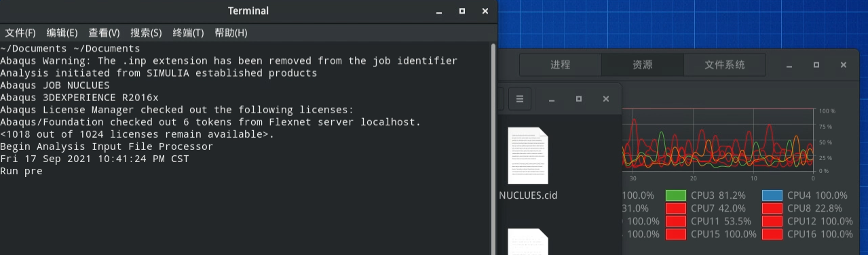Click the 'Abaqus 3DEXPERIENCE R2016x' line

point(79,98)
